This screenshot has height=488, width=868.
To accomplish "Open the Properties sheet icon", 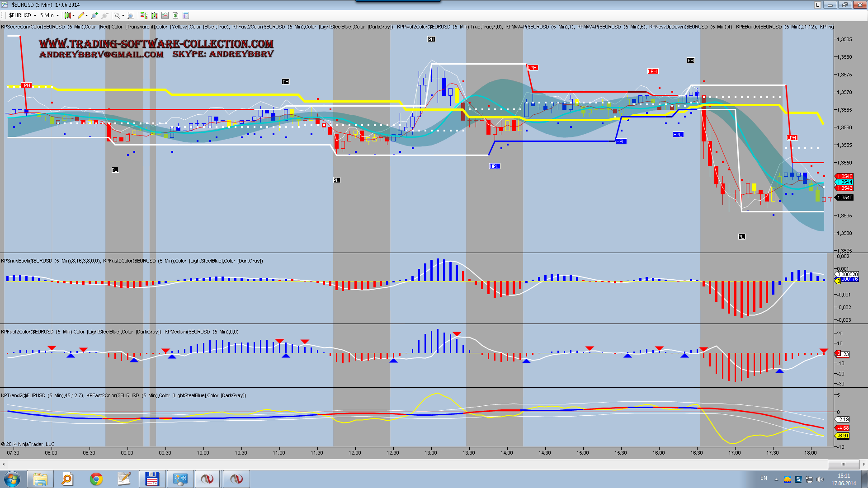I will click(x=186, y=15).
